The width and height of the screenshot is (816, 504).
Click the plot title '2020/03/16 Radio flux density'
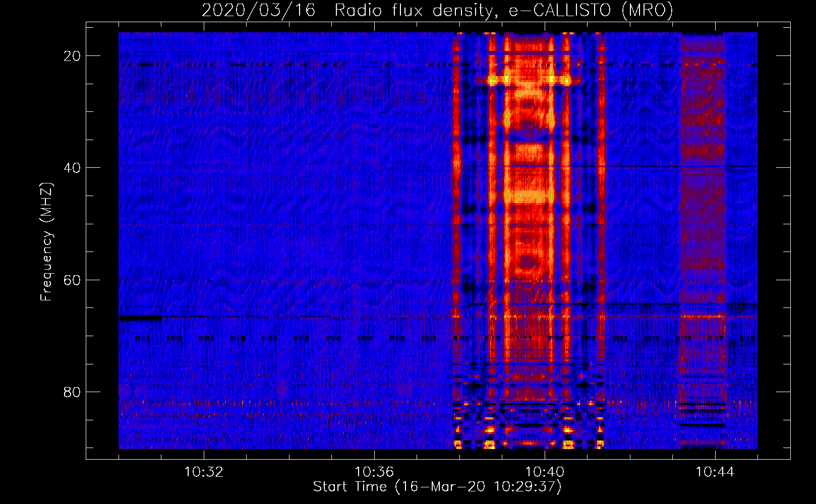pos(437,10)
